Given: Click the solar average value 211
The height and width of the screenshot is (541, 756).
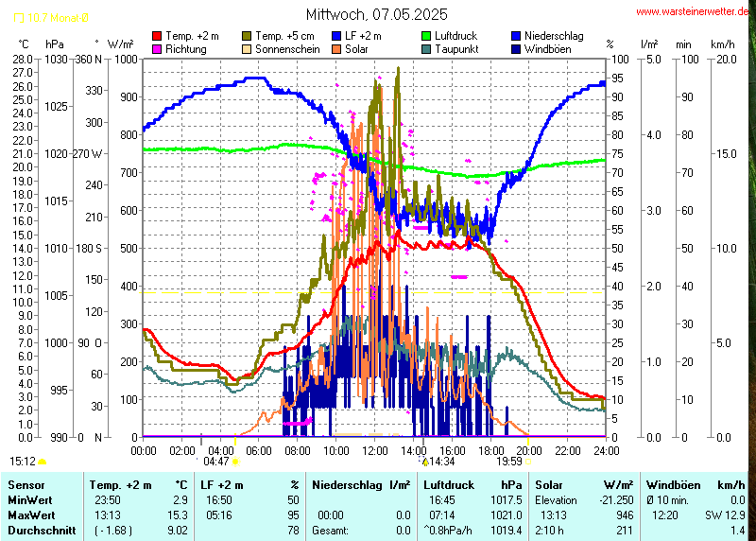Looking at the screenshot, I should [x=625, y=531].
